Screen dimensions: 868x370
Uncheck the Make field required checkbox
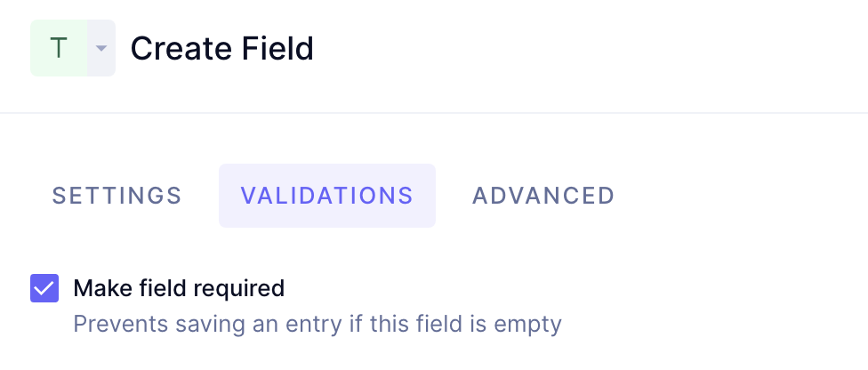[x=44, y=288]
